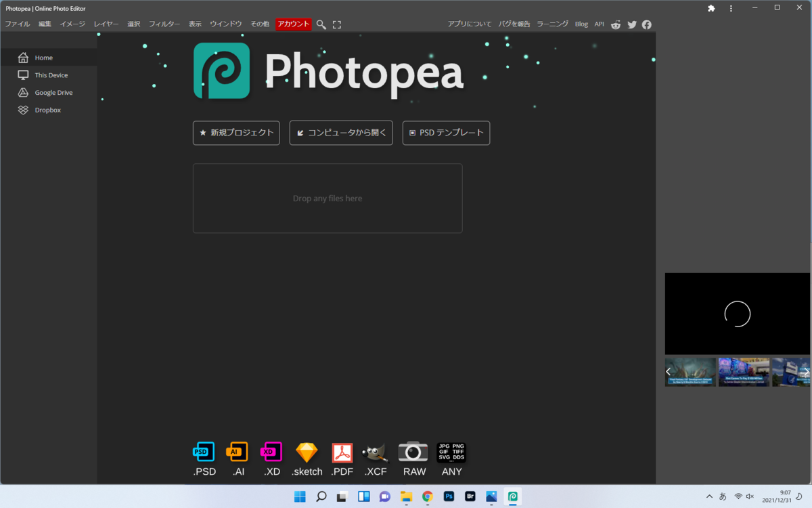Open the Windows Start menu

[x=300, y=496]
